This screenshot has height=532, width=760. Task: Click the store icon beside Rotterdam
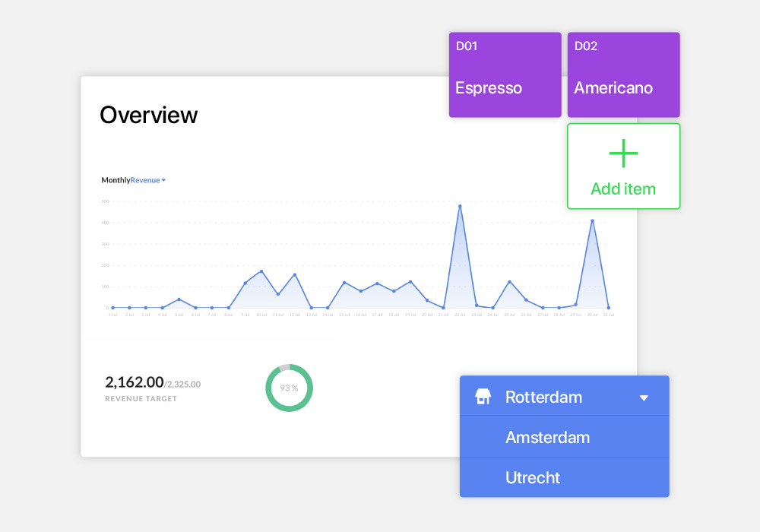click(483, 397)
